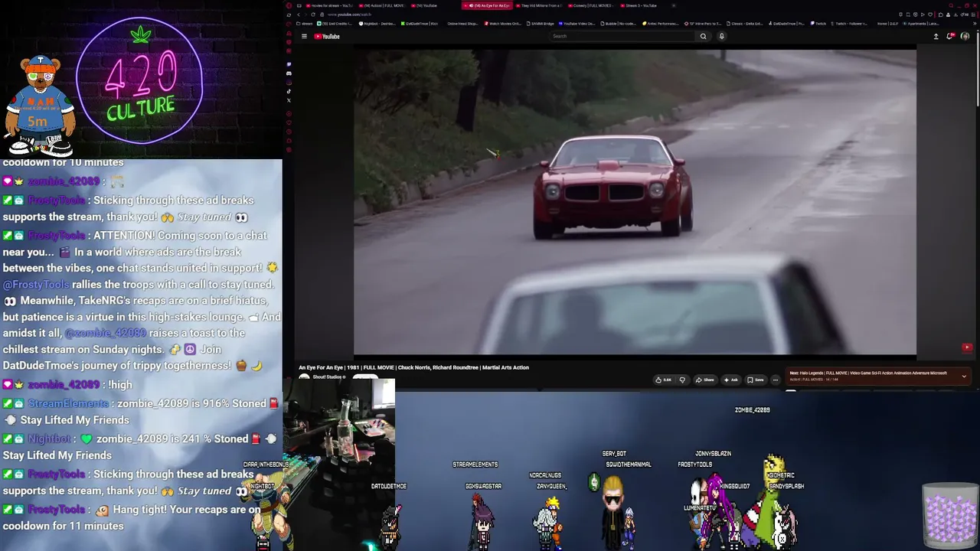980x551 pixels.
Task: Click the video title 'An Eye For An Eye'
Action: pos(413,367)
